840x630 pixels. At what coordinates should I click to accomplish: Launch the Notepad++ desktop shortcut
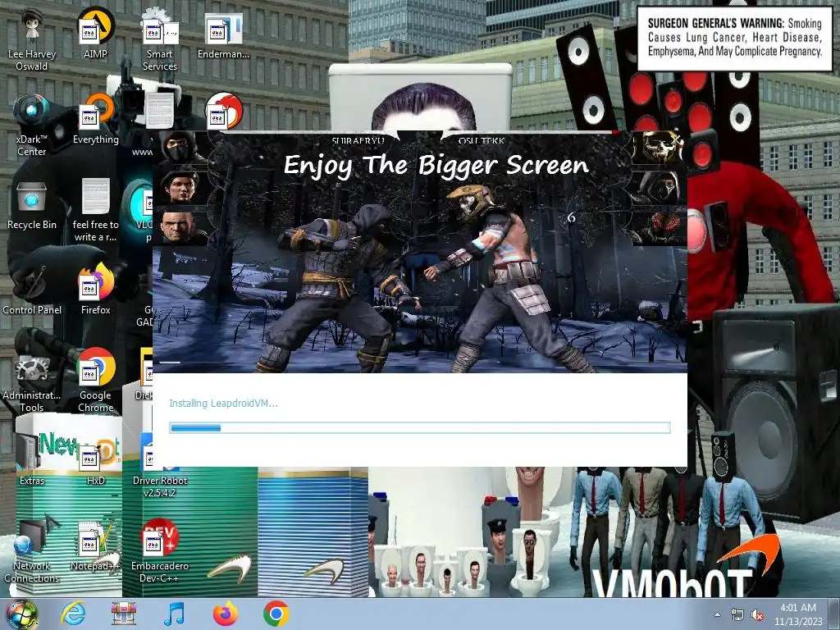[x=95, y=546]
